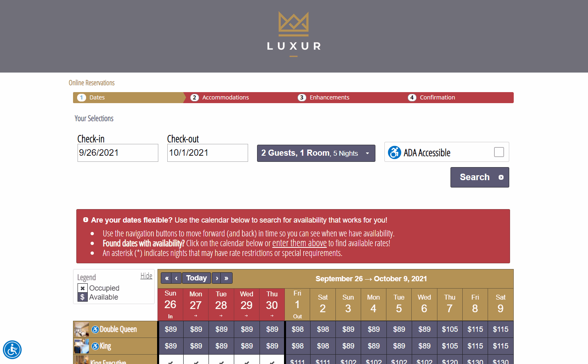The image size is (588, 364).
Task: Jump to Today in the calendar
Action: (196, 278)
